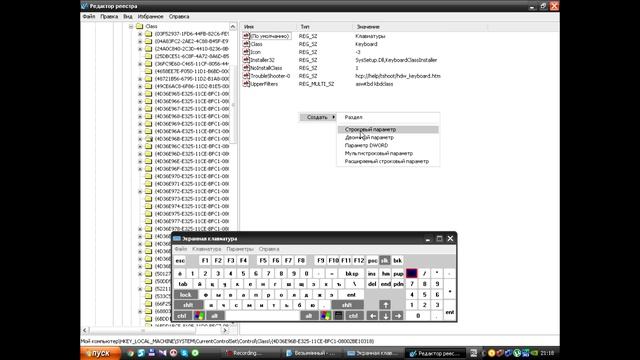Choose Параметр DWORD from context menu
This screenshot has height=360, width=640.
(x=388, y=145)
